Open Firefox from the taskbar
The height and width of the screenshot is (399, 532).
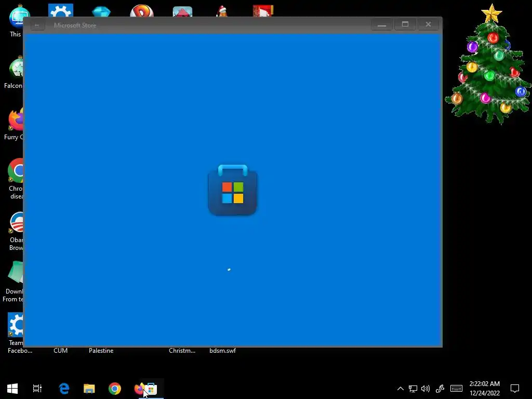(138, 389)
